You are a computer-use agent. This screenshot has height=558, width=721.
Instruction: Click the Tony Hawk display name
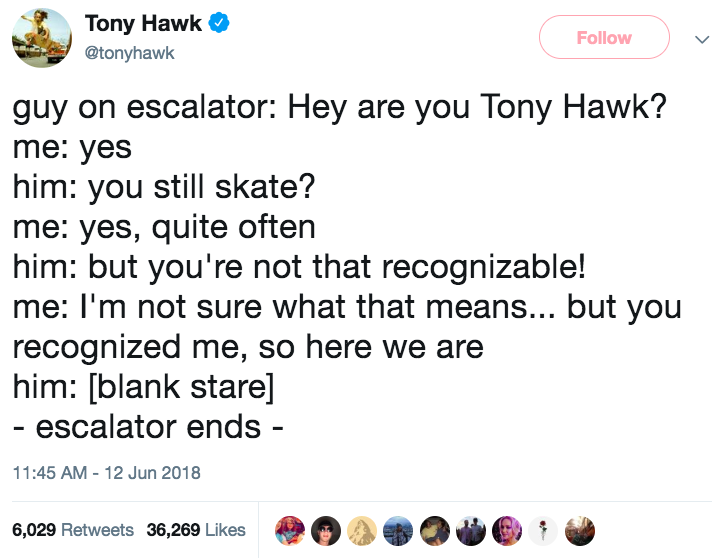coord(143,23)
